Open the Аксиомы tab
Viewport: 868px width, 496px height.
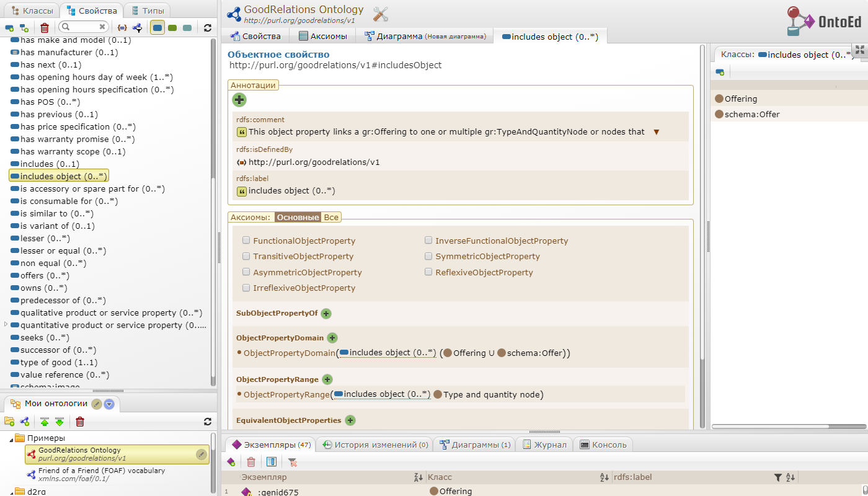point(323,36)
